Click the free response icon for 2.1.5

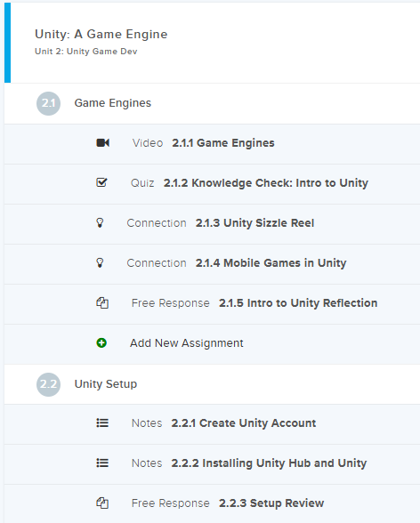pos(102,302)
